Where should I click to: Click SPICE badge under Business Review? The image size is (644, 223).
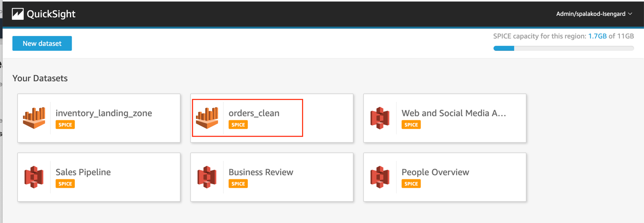coord(238,184)
